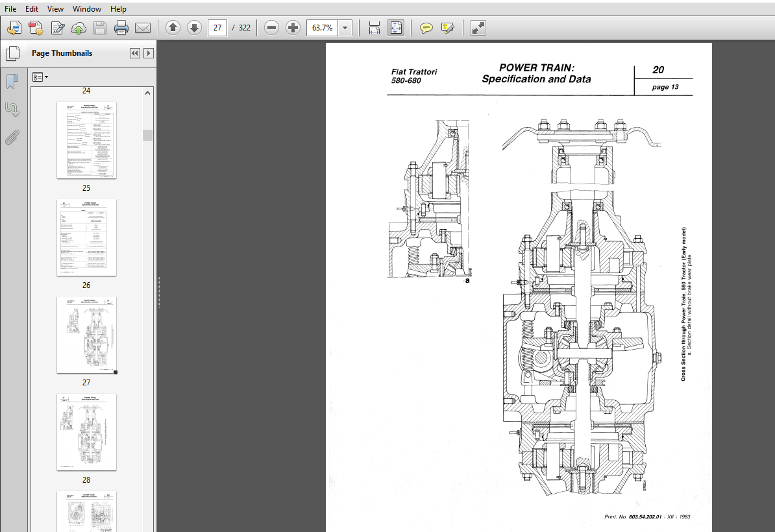Click the thumbnail scrollbar up arrow
Screen dimensions: 775x532
(x=147, y=93)
